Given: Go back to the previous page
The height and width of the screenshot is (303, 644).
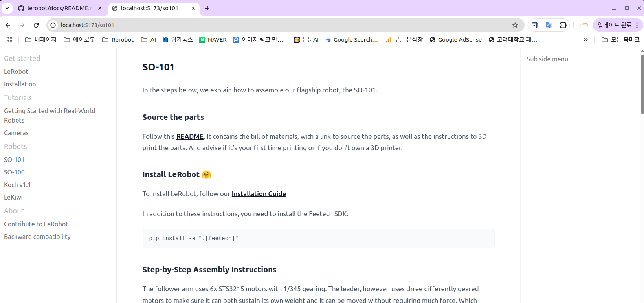Looking at the screenshot, I should (8, 25).
